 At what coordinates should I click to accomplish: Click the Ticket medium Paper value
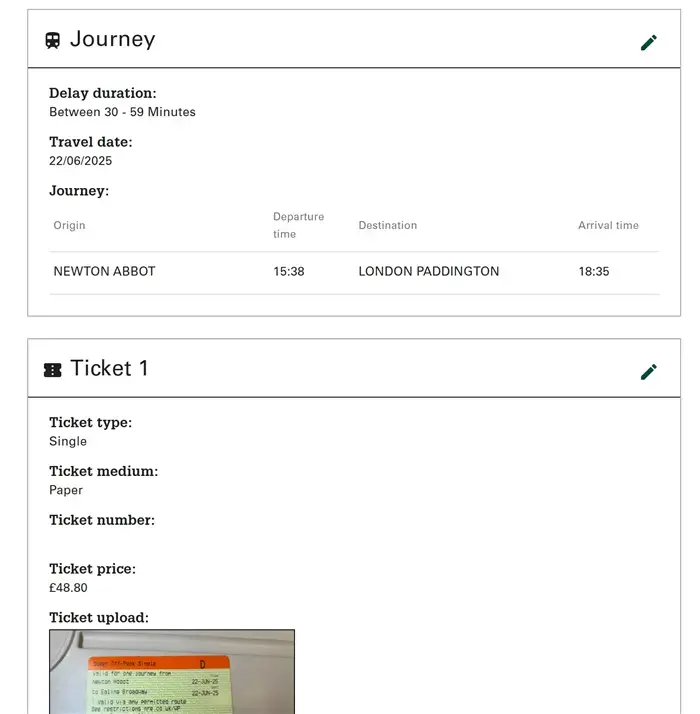(66, 490)
